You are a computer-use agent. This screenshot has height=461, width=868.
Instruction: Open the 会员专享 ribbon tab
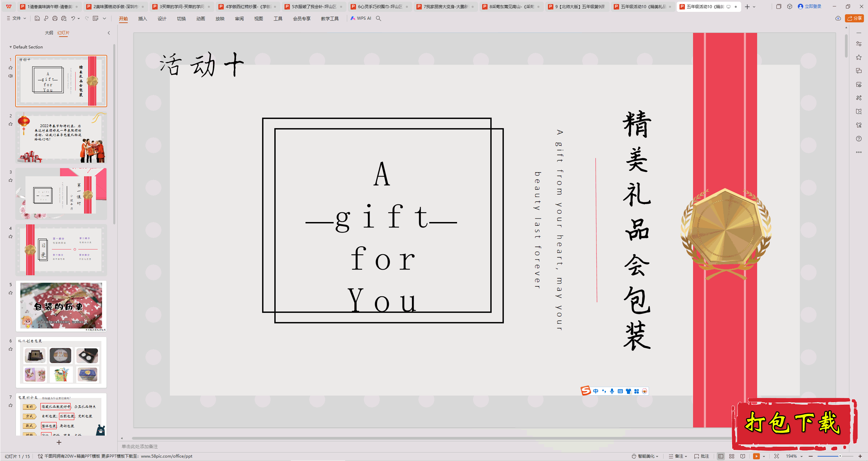(302, 19)
